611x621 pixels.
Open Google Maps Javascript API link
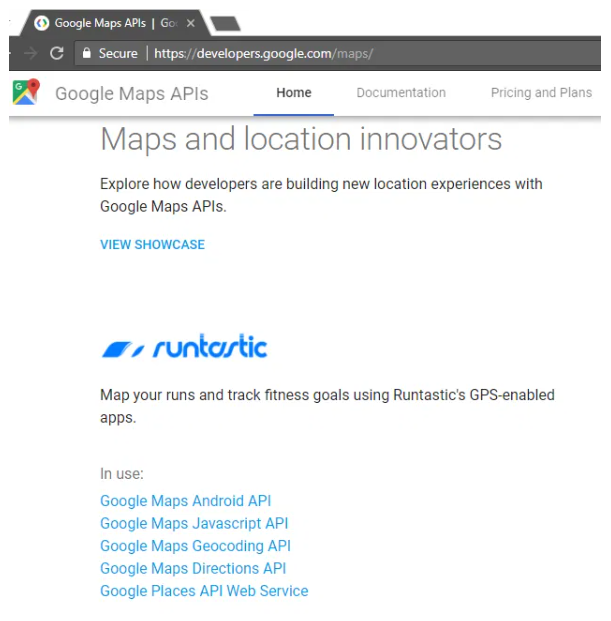[x=194, y=524]
